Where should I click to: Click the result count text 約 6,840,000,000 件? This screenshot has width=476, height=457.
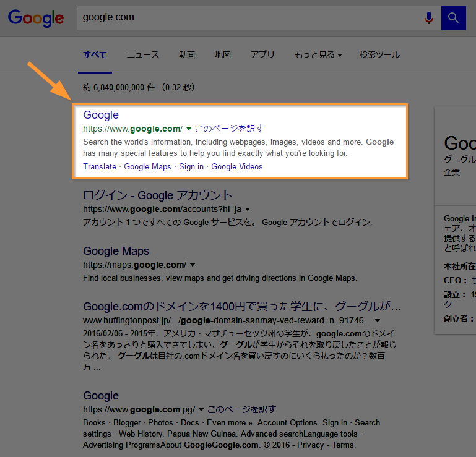click(x=119, y=87)
